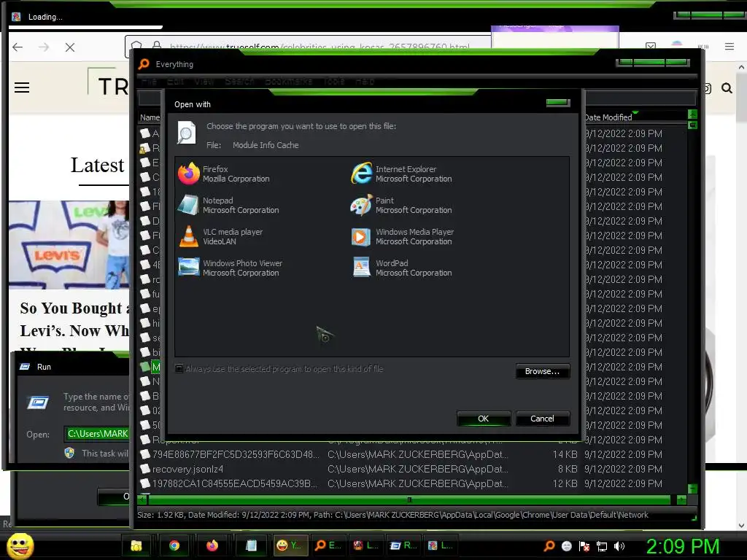Click the Browse... button
747x560 pixels.
pyautogui.click(x=542, y=371)
